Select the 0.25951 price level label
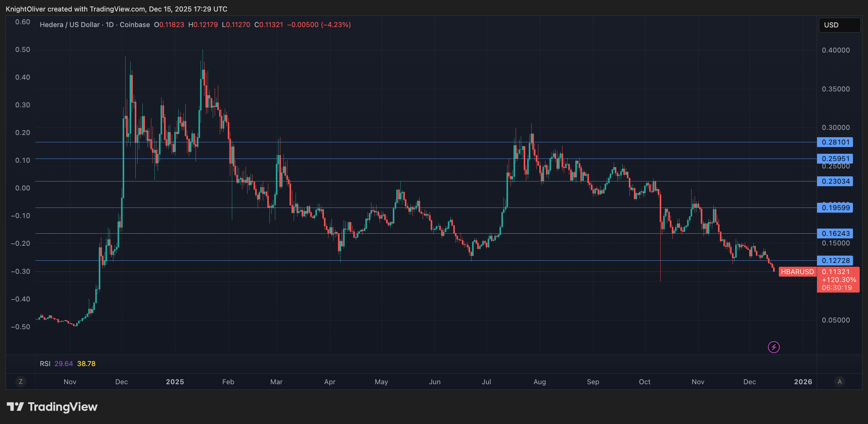Viewport: 868px width, 424px height. (x=835, y=159)
